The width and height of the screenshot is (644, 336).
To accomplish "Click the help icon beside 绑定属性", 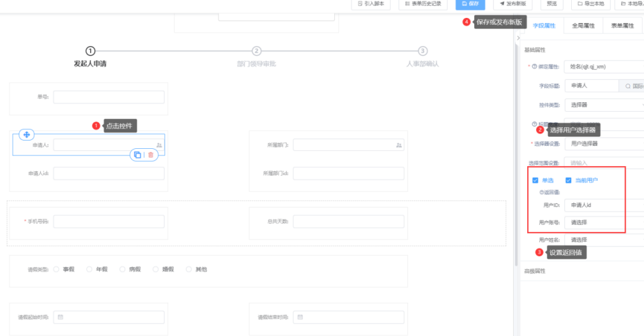I will 534,66.
